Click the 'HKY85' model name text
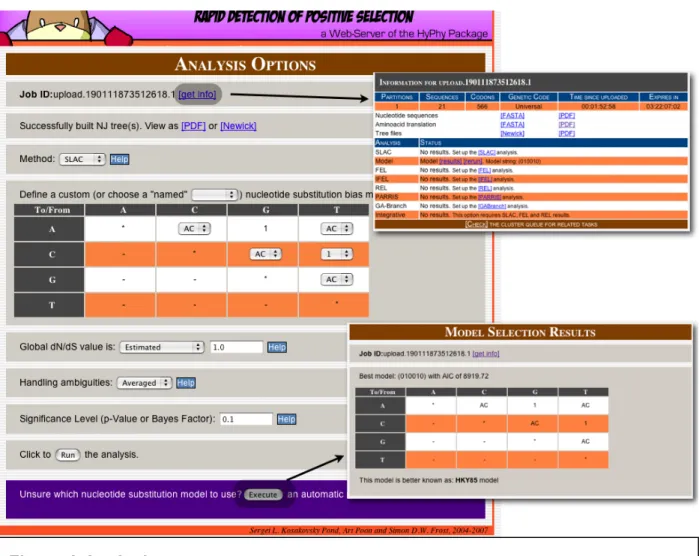The height and width of the screenshot is (556, 699). pos(466,480)
